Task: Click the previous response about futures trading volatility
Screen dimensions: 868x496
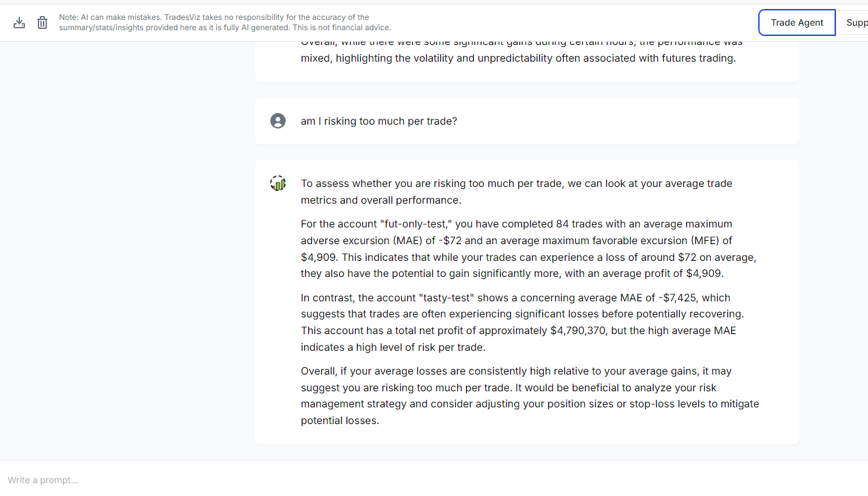Action: tap(517, 58)
